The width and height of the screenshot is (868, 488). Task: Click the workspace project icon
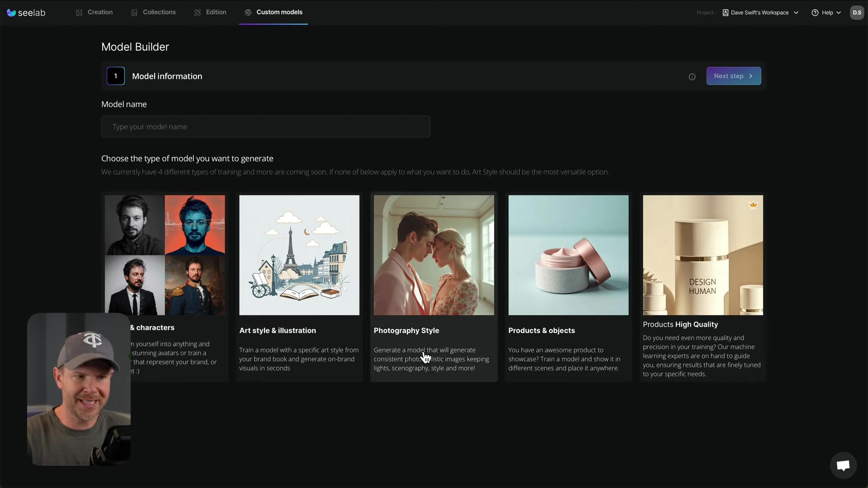(726, 13)
